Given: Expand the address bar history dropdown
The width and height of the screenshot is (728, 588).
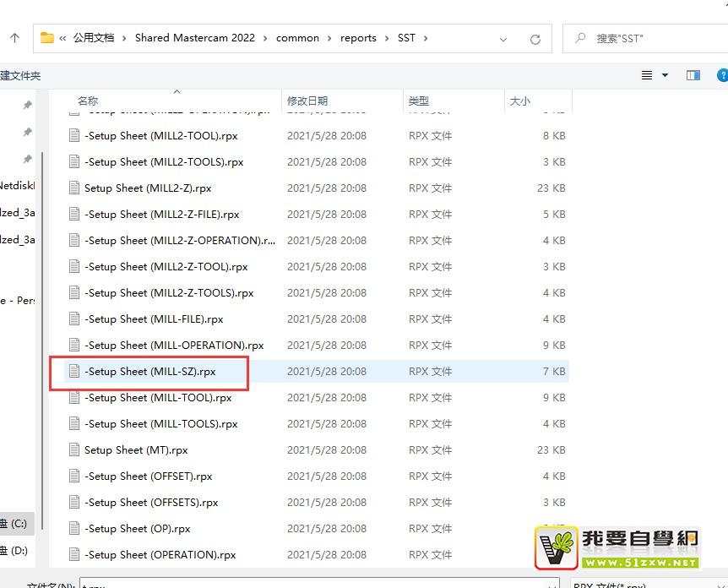Looking at the screenshot, I should coord(503,39).
